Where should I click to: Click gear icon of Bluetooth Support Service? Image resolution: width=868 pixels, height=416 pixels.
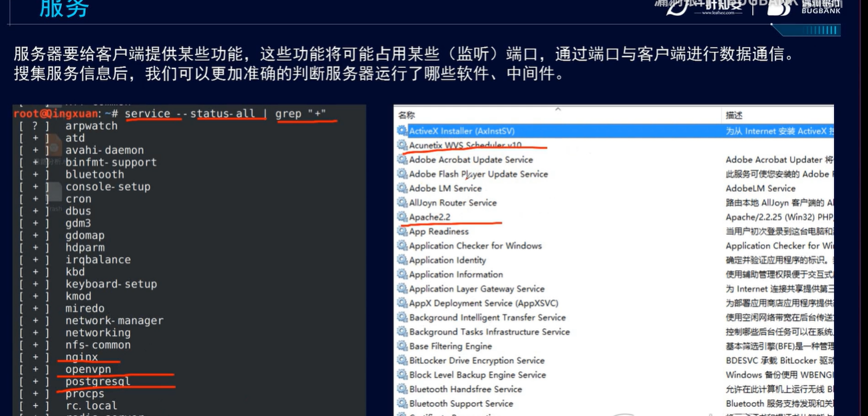click(402, 403)
